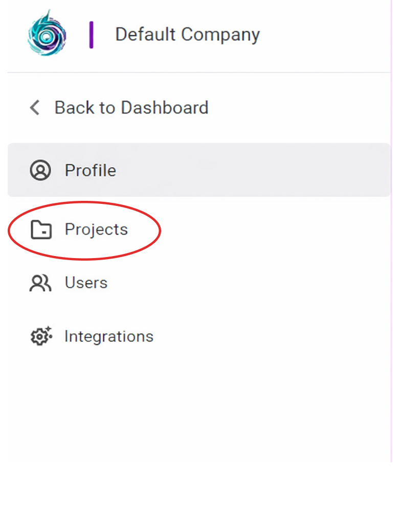Return via Back to Dashboard link
This screenshot has height=532, width=400.
(131, 108)
